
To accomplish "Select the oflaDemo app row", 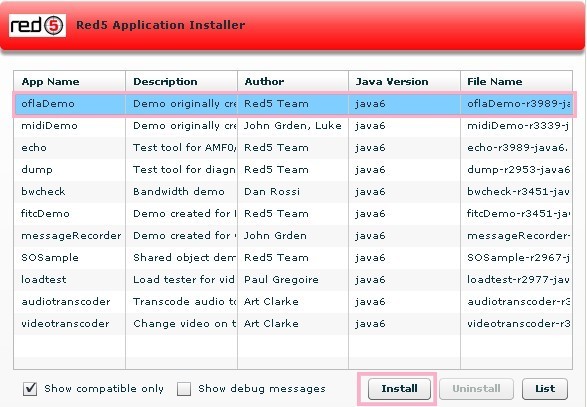I will click(x=293, y=104).
